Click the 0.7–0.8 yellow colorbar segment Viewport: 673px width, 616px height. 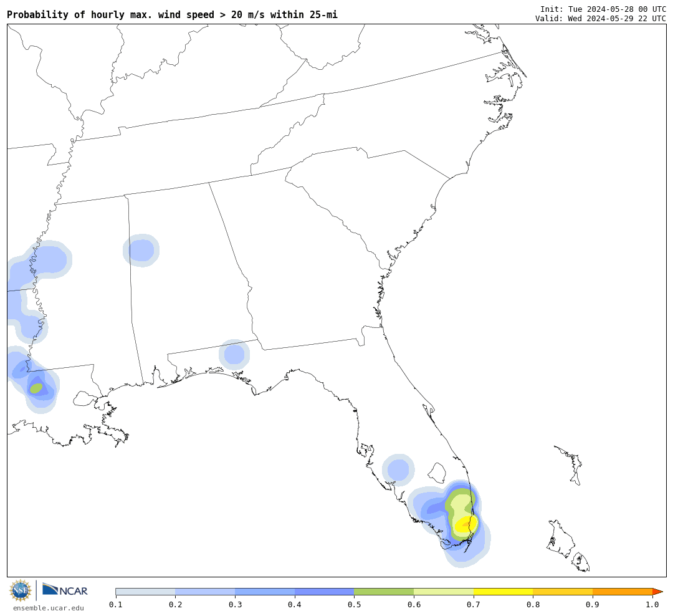(x=504, y=592)
